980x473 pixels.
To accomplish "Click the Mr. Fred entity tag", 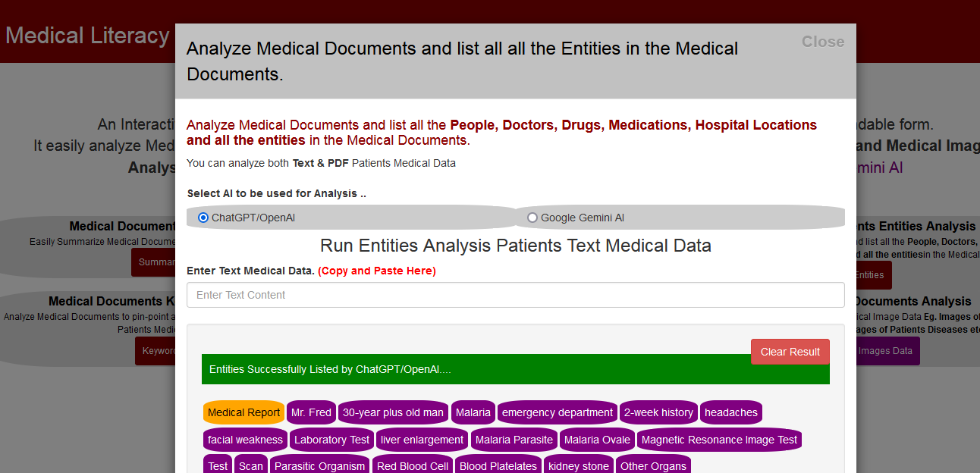I will click(x=311, y=412).
